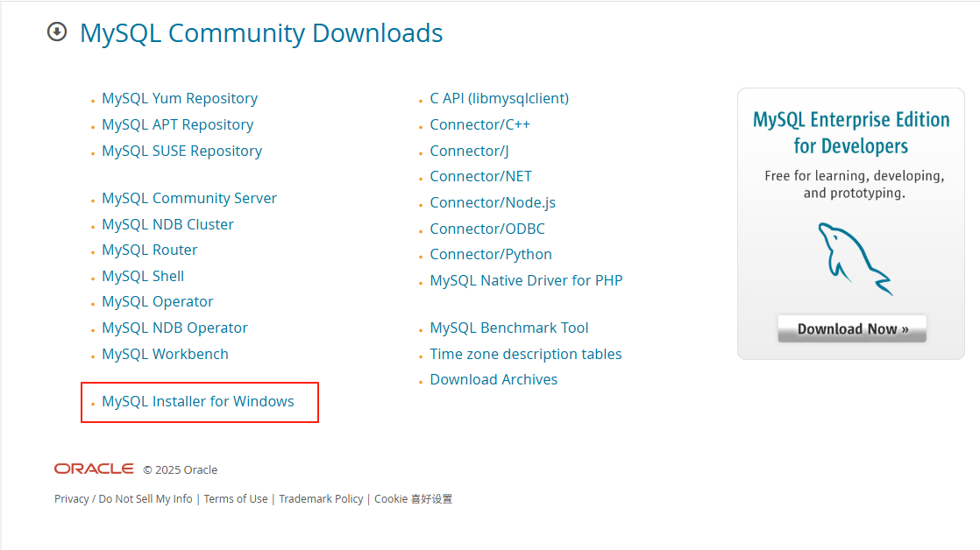Image resolution: width=980 pixels, height=550 pixels.
Task: Select the Connector/C++ link
Action: click(x=480, y=125)
